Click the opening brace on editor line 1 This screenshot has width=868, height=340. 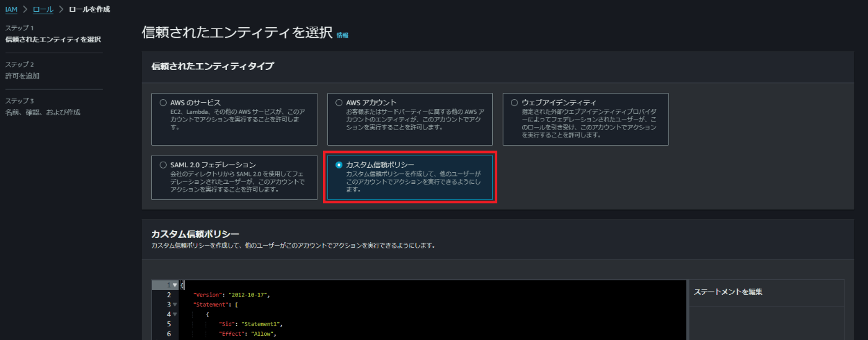tap(182, 285)
